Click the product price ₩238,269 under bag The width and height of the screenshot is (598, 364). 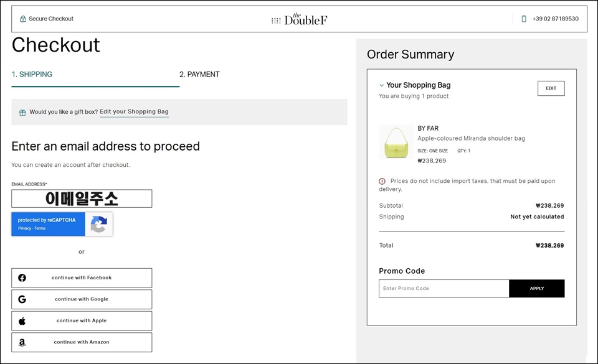tap(432, 161)
